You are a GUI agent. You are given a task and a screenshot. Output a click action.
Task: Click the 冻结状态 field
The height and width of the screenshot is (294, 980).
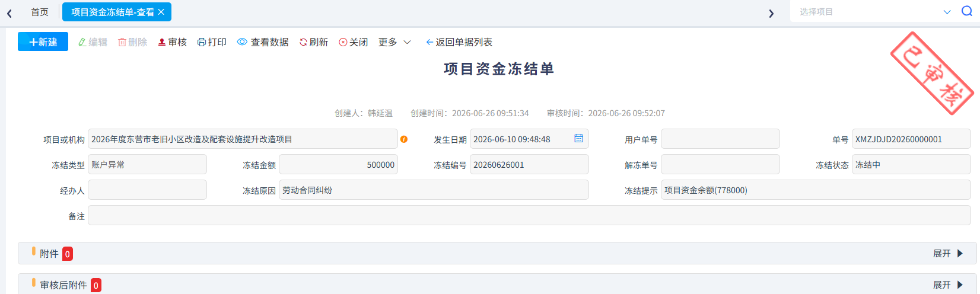point(911,164)
